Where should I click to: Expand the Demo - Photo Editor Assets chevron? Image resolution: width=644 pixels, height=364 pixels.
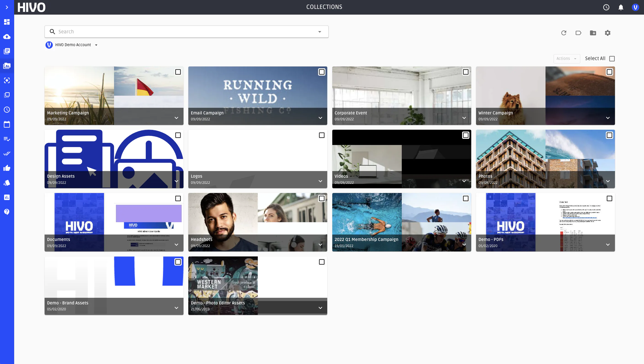click(x=320, y=308)
